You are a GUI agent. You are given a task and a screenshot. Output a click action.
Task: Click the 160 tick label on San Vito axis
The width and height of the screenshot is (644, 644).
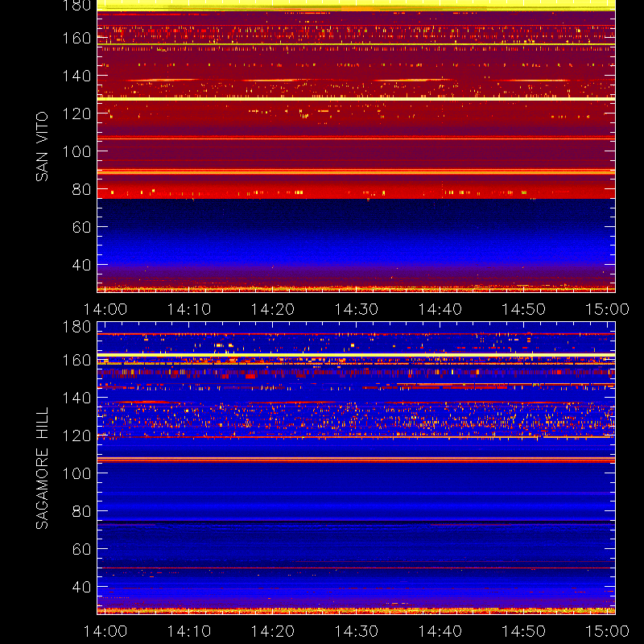[76, 38]
